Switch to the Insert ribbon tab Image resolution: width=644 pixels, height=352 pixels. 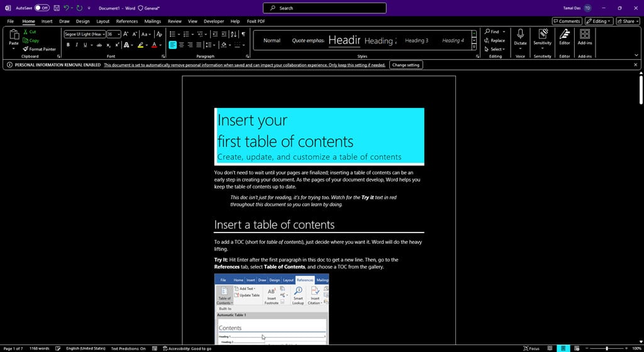click(47, 21)
